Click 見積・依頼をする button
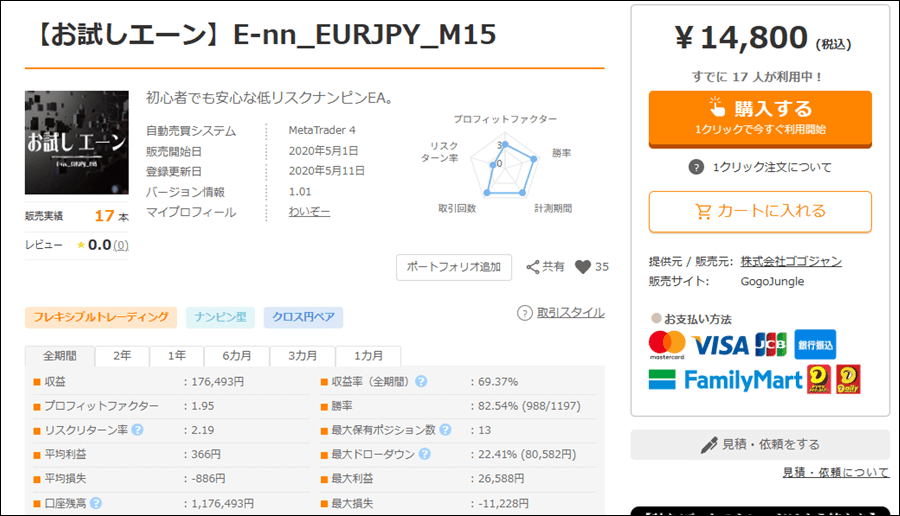The width and height of the screenshot is (900, 516). click(x=760, y=445)
